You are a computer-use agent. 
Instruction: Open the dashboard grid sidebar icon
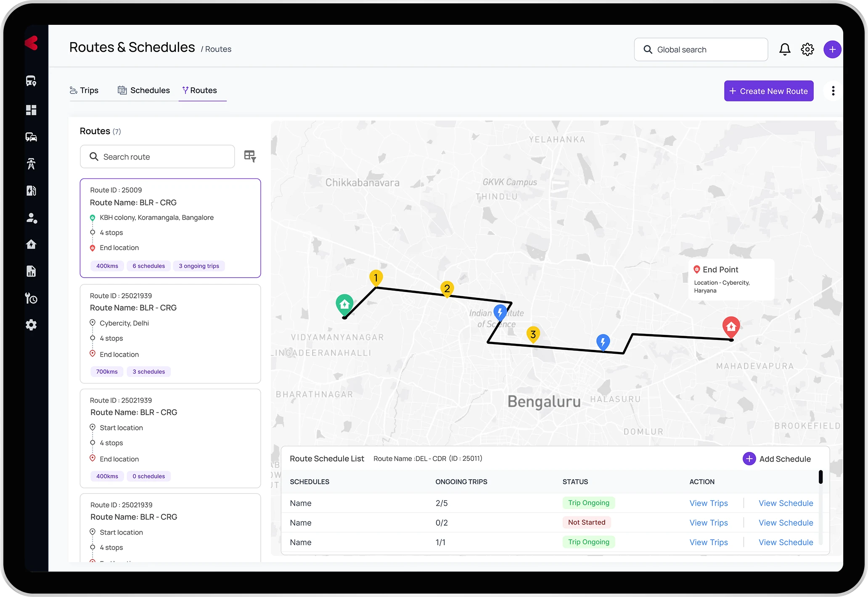pyautogui.click(x=31, y=110)
